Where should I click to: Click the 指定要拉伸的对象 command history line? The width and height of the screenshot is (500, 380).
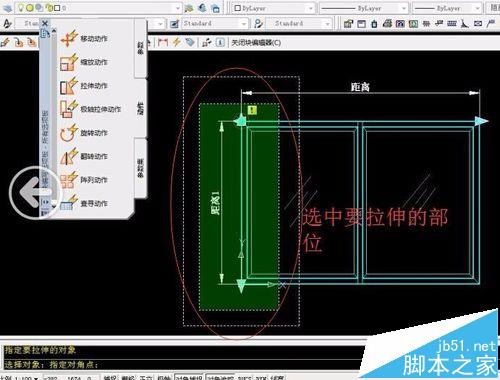coord(40,350)
